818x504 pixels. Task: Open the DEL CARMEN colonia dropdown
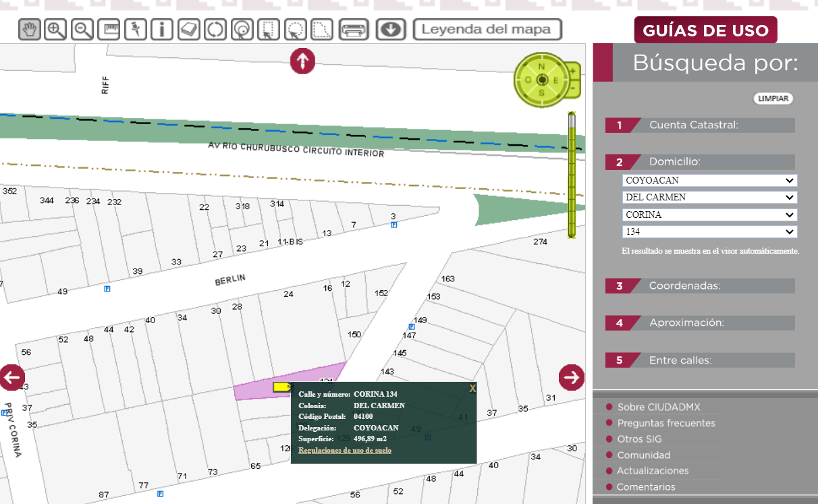pyautogui.click(x=709, y=198)
